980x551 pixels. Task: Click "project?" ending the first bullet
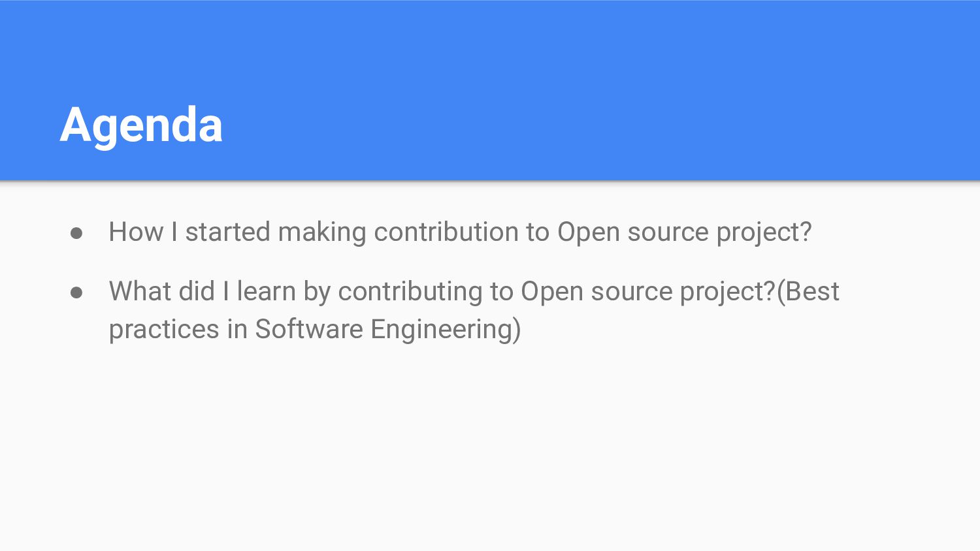point(764,232)
